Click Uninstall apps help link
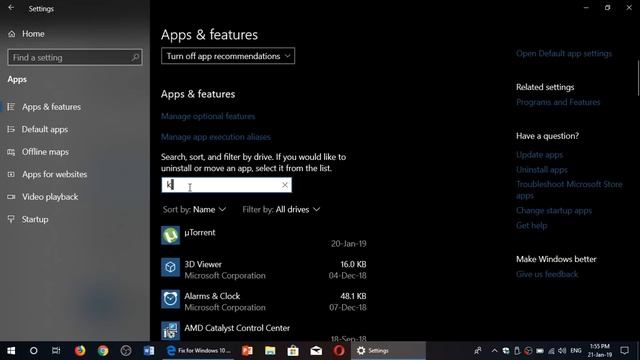 [x=542, y=169]
